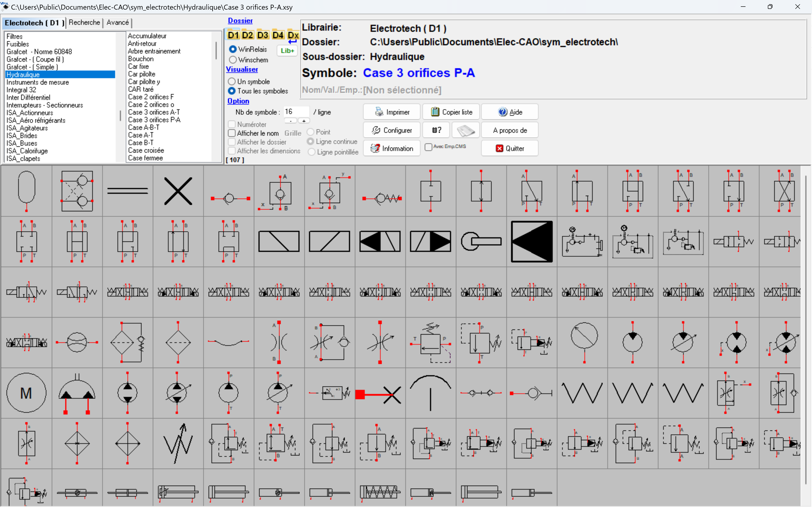Screen dimensions: 812x507
Task: Click the component question-mark icon button
Action: [436, 130]
